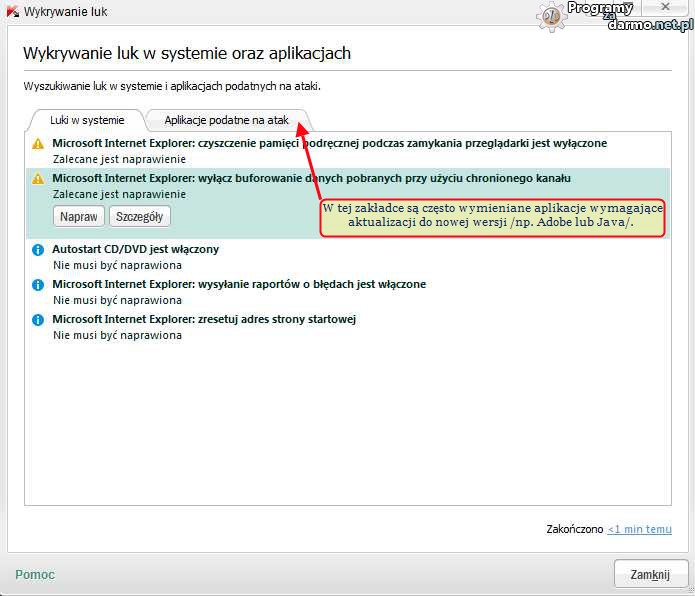Select 'Autostart CD/DVD jest włączony' item
The image size is (695, 596).
point(135,249)
